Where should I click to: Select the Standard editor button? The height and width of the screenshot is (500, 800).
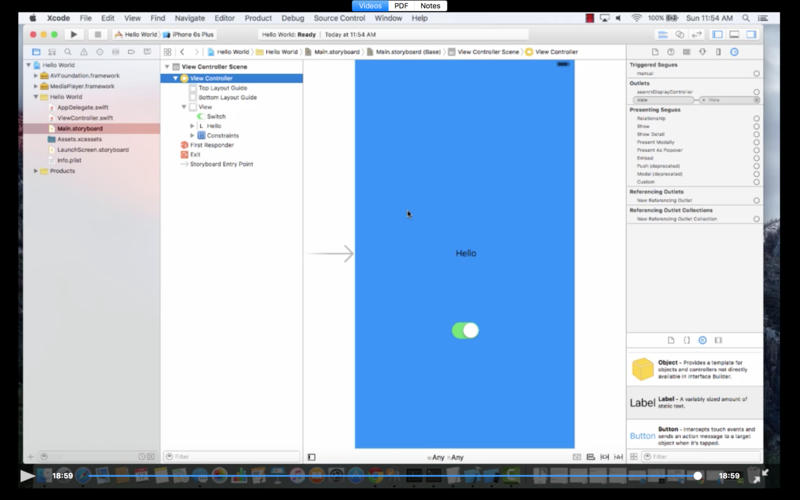663,35
